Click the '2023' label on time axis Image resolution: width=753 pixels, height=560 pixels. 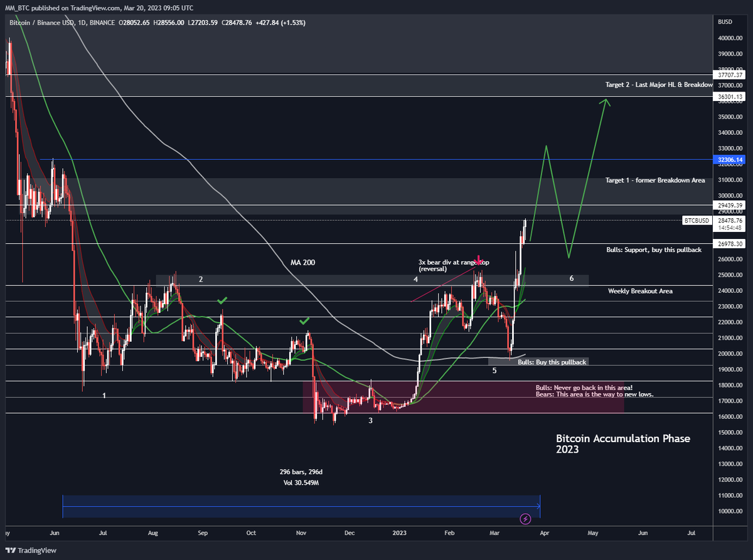pos(399,533)
